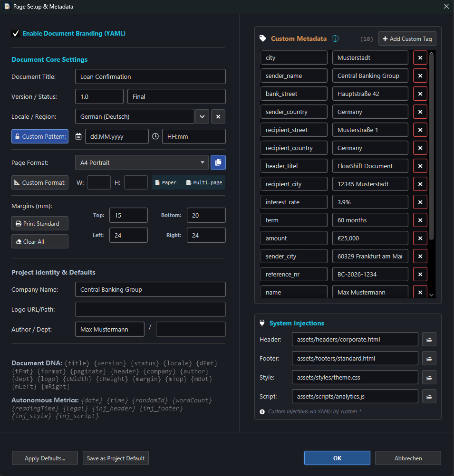Click the calendar date pattern icon
Screen dimensions: 454x476
78,137
